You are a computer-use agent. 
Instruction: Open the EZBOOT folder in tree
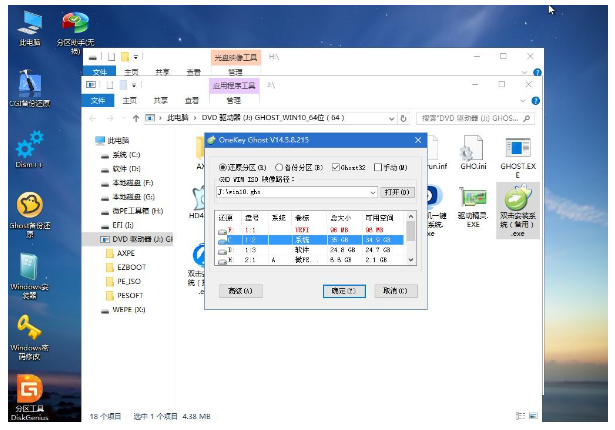[126, 268]
